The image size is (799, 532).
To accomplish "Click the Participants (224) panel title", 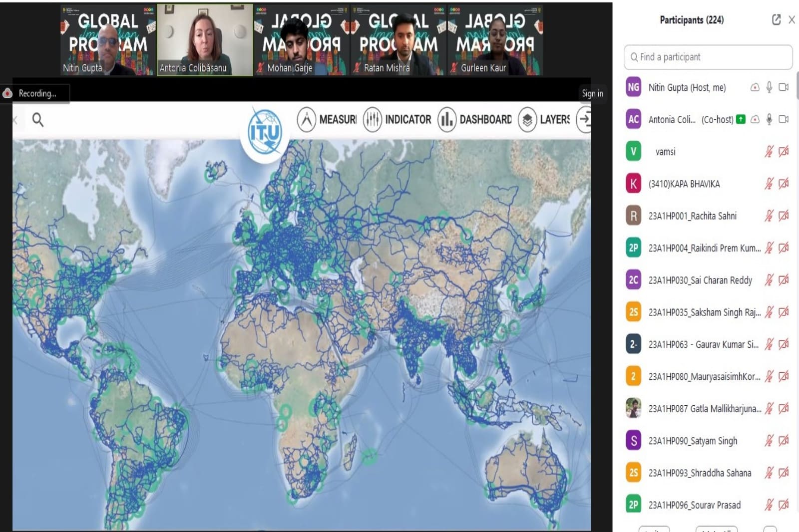I will tap(692, 20).
